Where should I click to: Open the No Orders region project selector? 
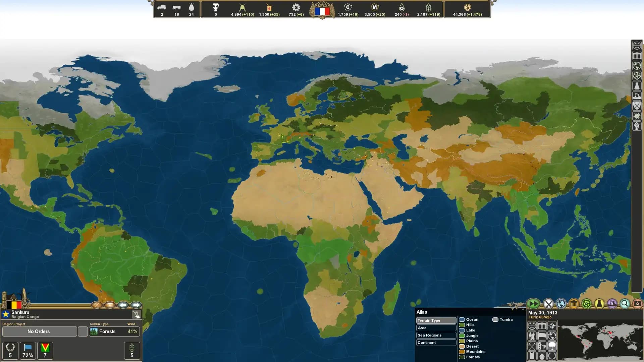[39, 331]
